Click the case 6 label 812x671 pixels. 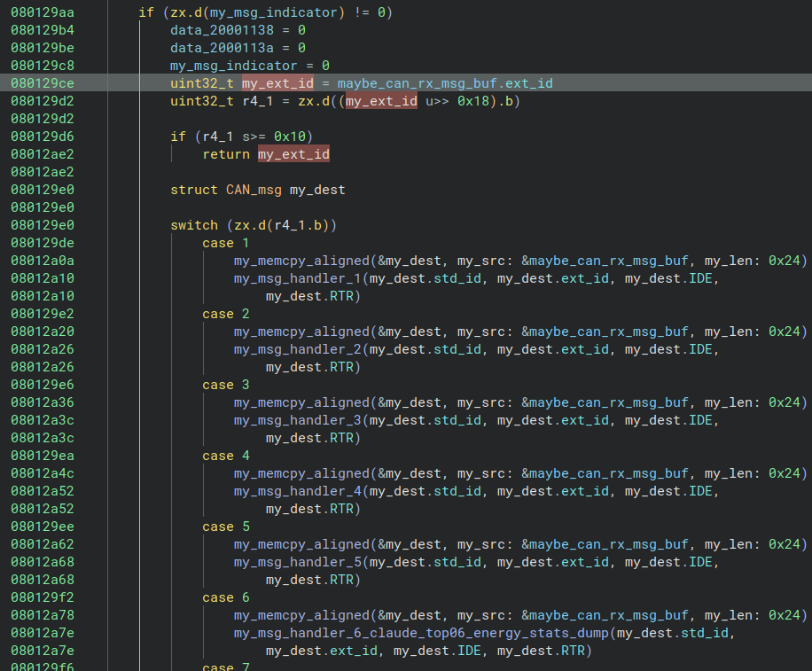(226, 597)
